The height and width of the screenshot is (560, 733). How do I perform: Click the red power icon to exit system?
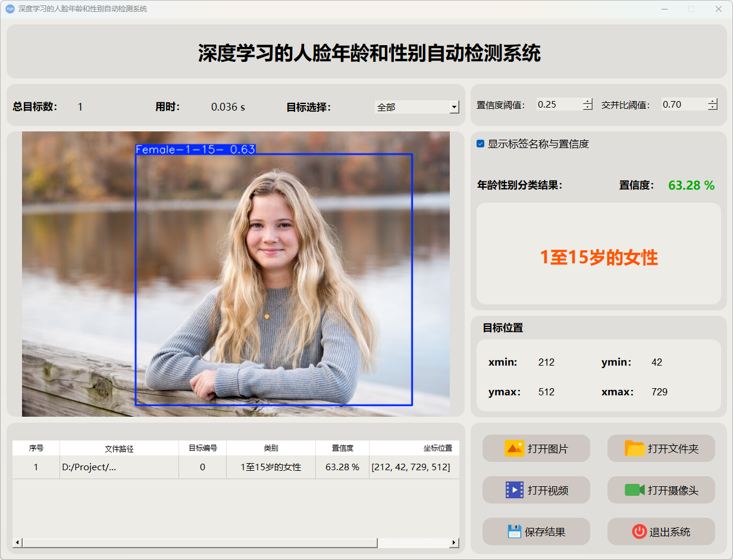pyautogui.click(x=639, y=531)
